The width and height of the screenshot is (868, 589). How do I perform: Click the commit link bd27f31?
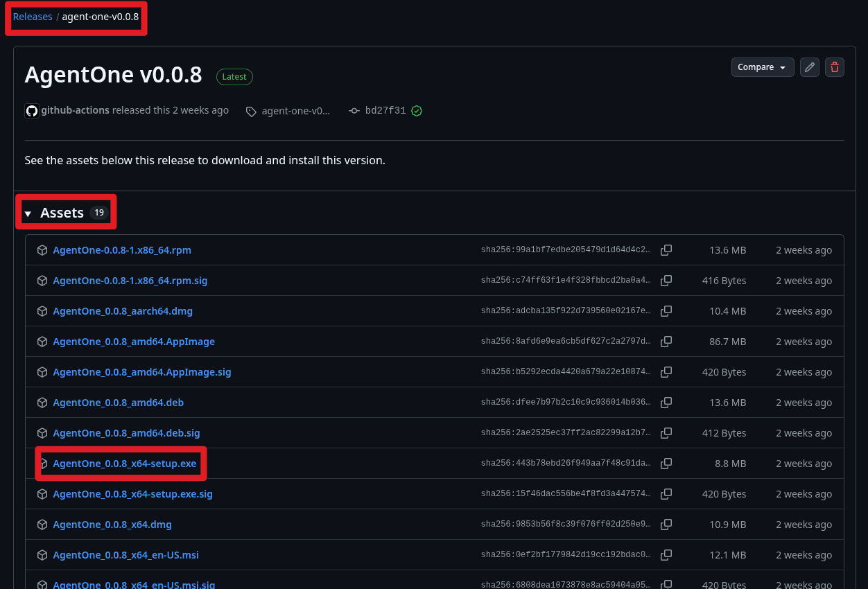click(x=385, y=110)
